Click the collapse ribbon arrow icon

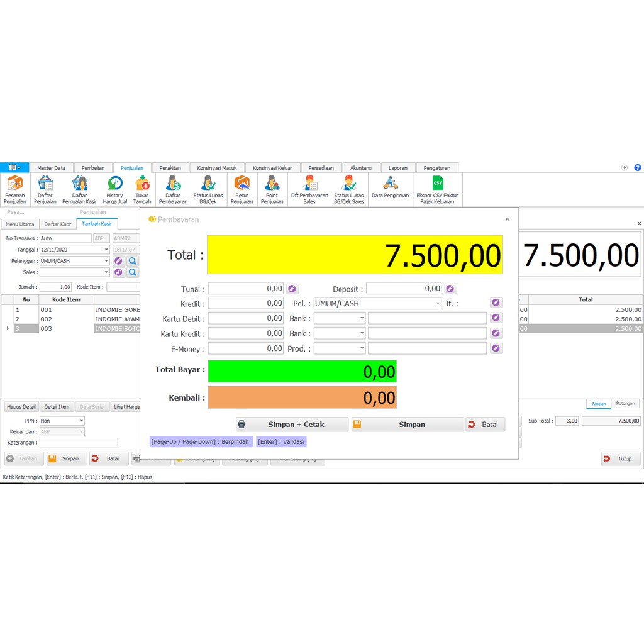click(625, 167)
